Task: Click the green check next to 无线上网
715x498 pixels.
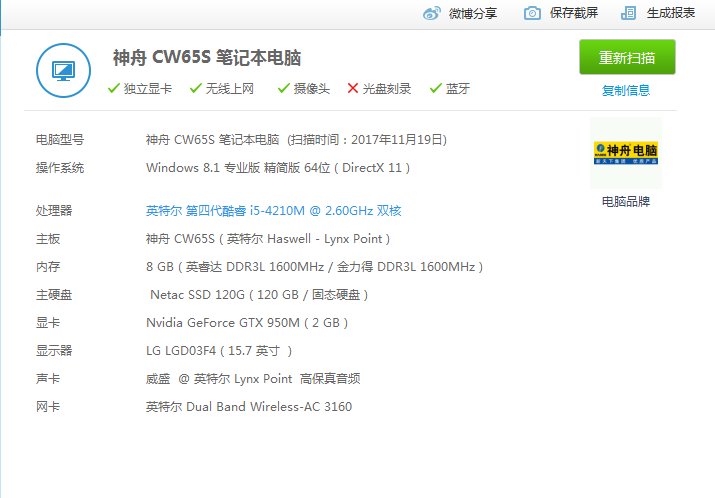Action: click(196, 88)
